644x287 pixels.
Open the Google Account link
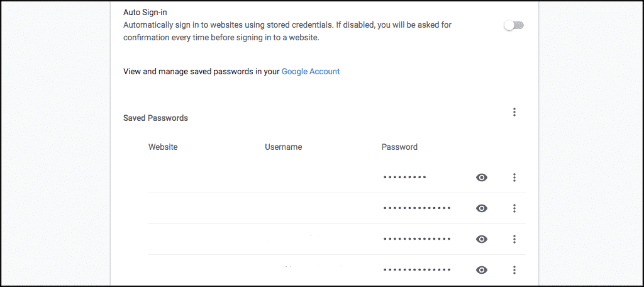coord(311,72)
